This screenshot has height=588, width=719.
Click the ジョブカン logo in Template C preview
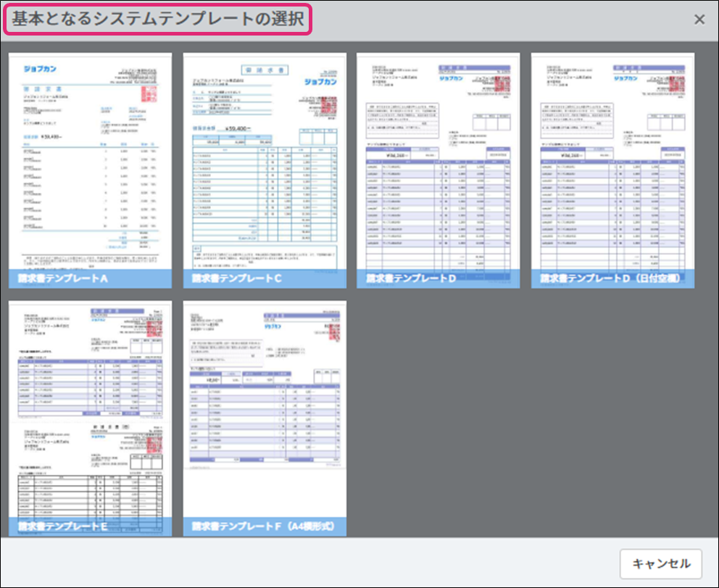(x=320, y=80)
